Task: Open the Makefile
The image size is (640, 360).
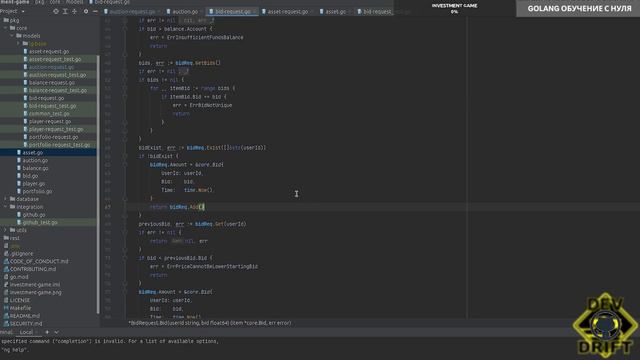Action: [20, 308]
